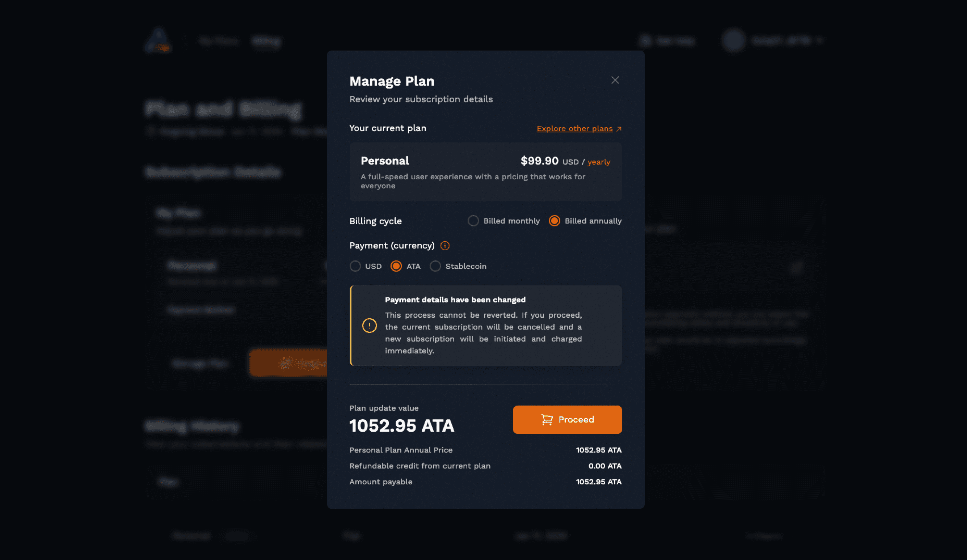Screen dimensions: 967x560
Task: Open the My Plan menu item in the navigation
Action: (x=219, y=41)
